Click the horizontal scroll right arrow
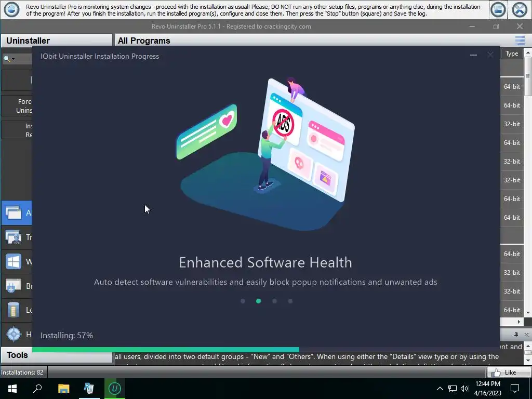This screenshot has width=532, height=399. [519, 322]
